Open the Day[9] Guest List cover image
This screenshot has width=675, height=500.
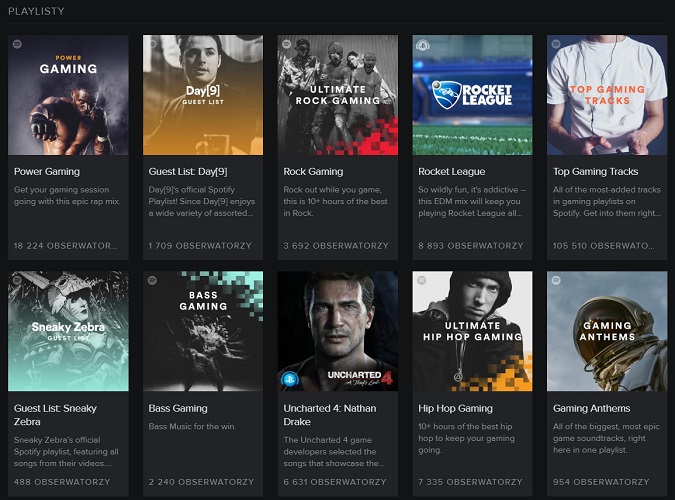tap(203, 95)
